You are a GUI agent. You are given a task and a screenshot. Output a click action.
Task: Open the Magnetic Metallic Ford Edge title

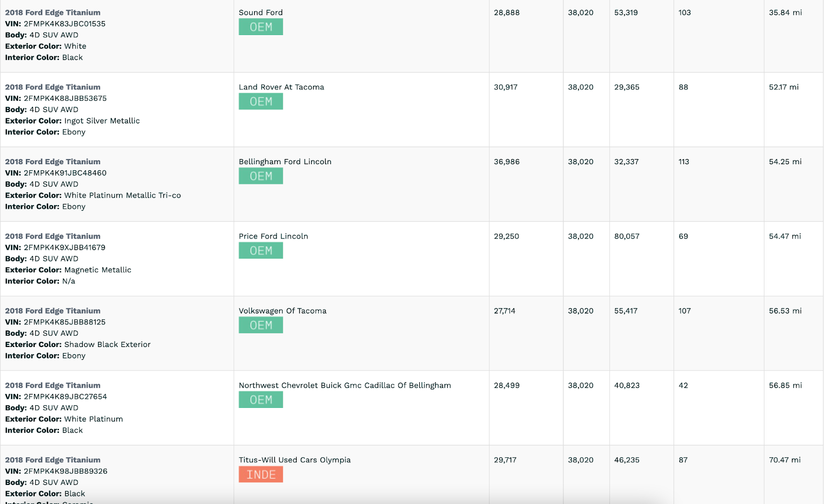(53, 236)
